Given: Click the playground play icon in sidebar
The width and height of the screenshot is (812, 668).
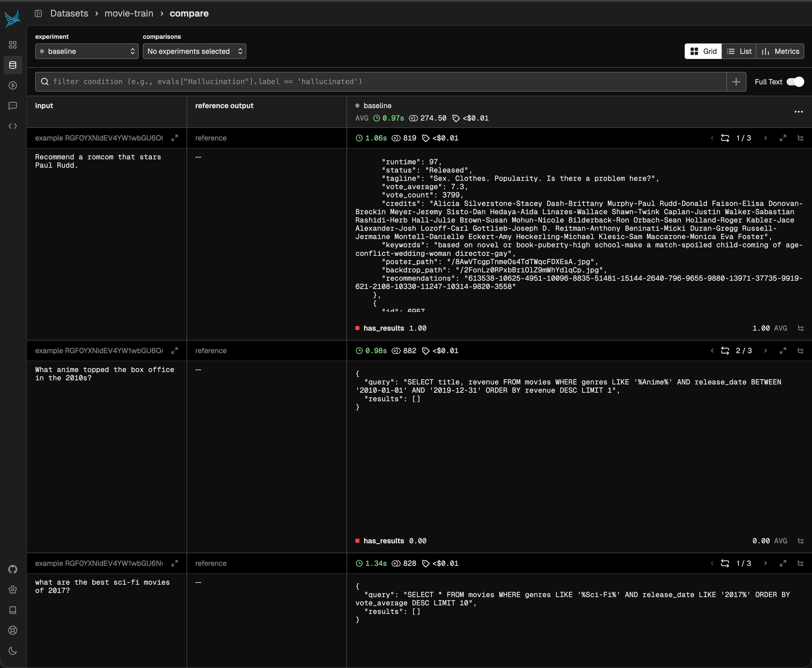Looking at the screenshot, I should tap(13, 85).
